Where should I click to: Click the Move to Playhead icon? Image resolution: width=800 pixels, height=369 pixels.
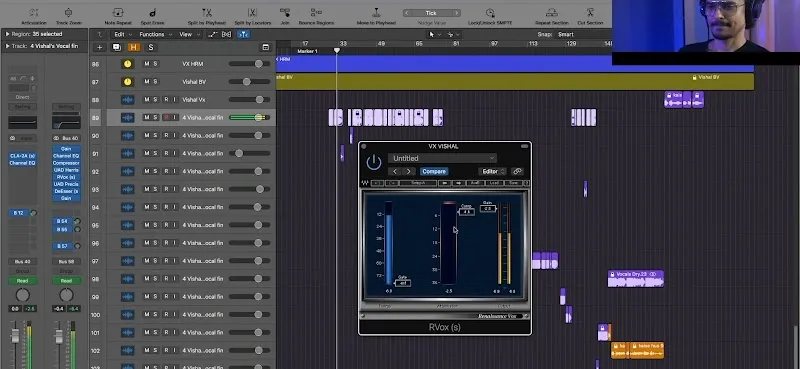tap(376, 13)
